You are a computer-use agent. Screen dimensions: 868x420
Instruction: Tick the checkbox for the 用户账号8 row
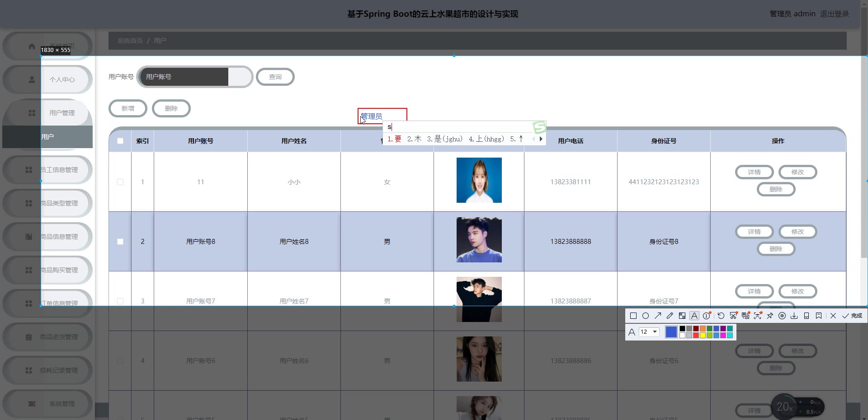120,242
